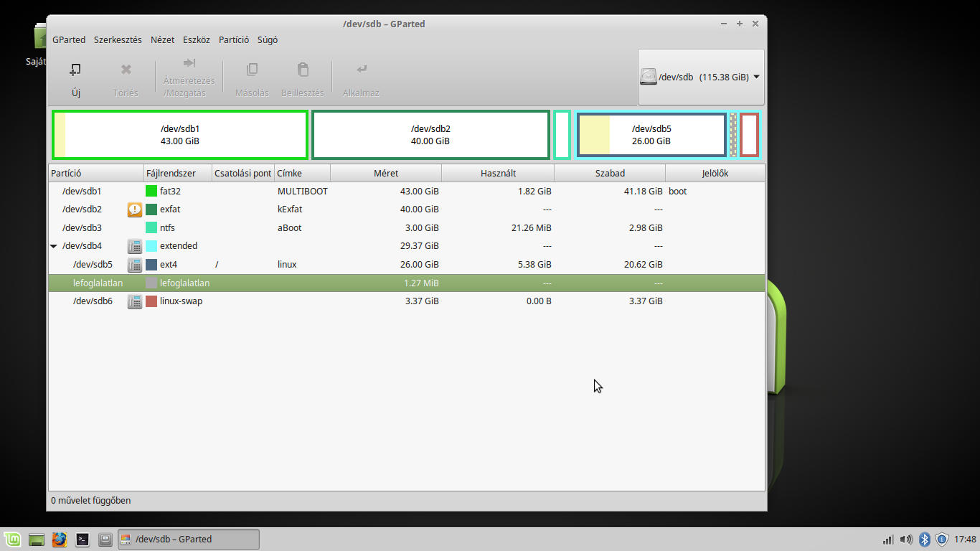Launch Firefox from the taskbar
This screenshot has height=551, width=980.
point(60,540)
